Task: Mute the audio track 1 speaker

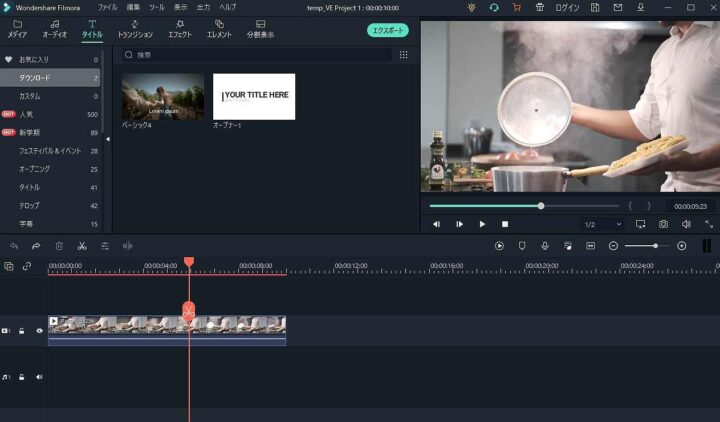Action: (40, 377)
